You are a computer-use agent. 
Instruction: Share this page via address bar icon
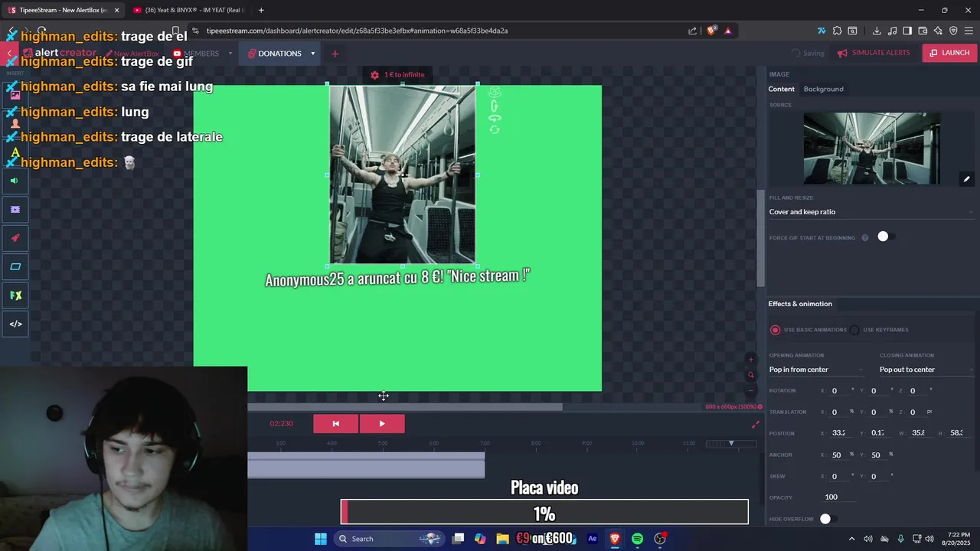point(693,31)
